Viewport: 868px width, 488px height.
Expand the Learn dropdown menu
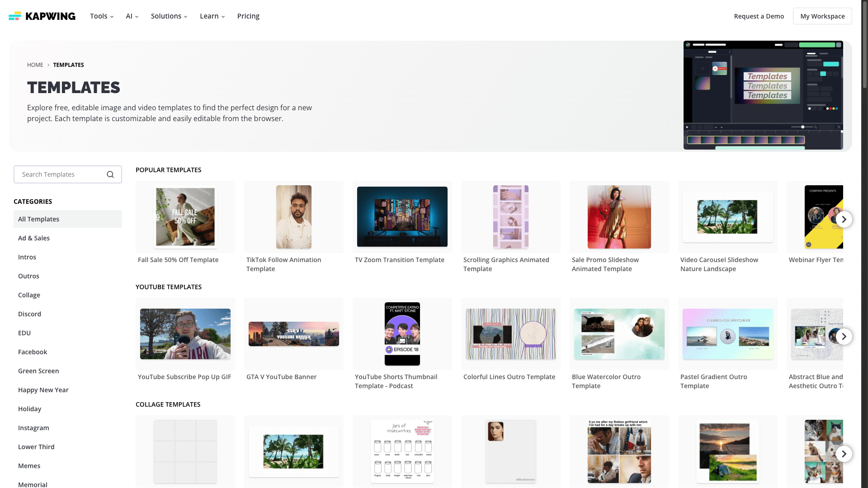click(212, 16)
